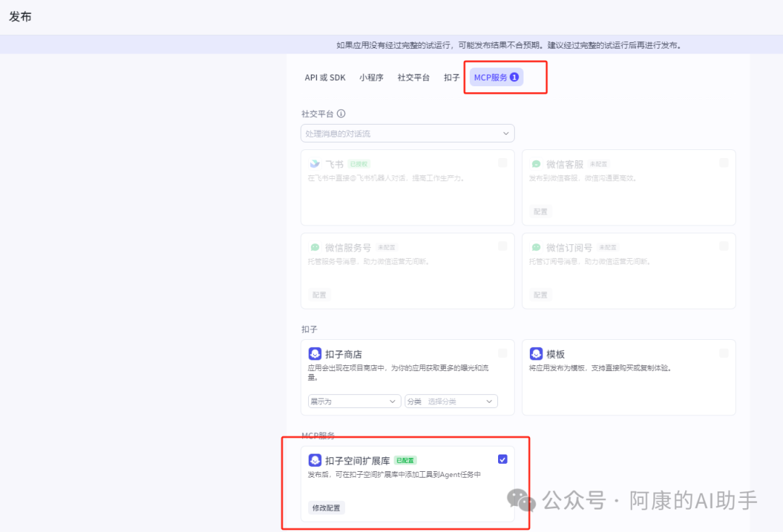783x532 pixels.
Task: Check the 模板 publish checkbox
Action: 724,353
